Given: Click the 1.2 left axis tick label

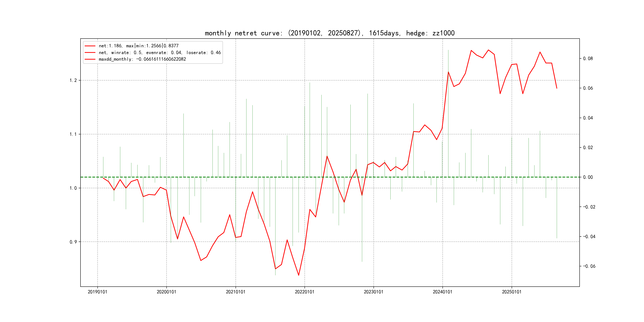Looking at the screenshot, I should (73, 80).
